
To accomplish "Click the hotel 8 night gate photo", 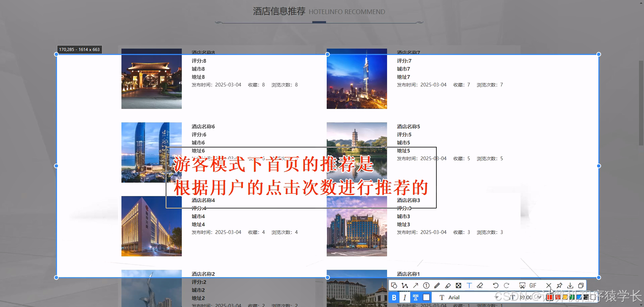I will [152, 79].
